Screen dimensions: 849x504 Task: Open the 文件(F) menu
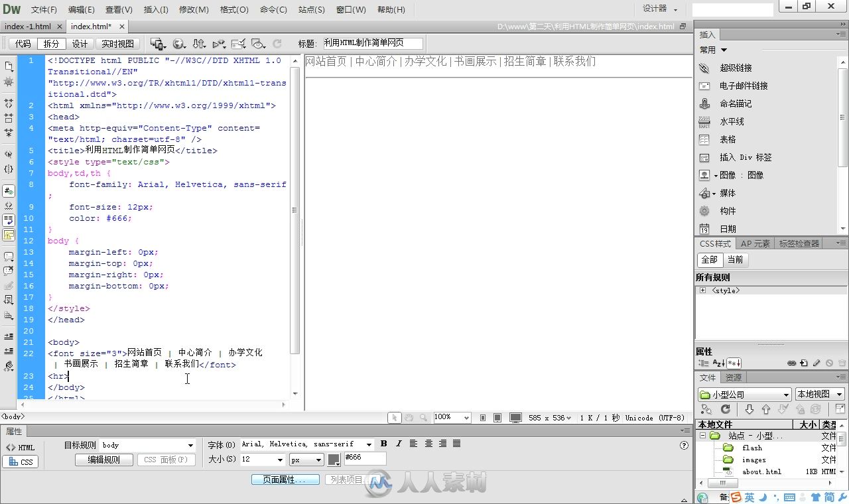click(44, 10)
